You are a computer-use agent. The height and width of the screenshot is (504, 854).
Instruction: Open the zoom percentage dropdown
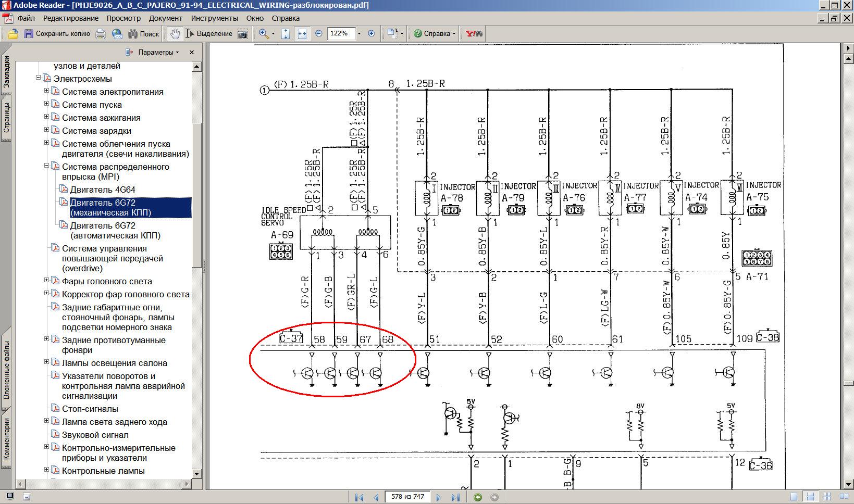[x=359, y=34]
